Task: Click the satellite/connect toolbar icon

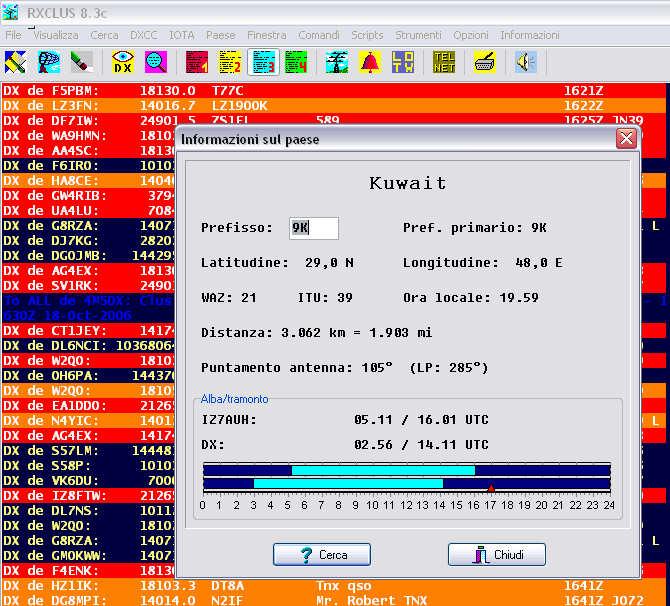Action: coord(15,62)
